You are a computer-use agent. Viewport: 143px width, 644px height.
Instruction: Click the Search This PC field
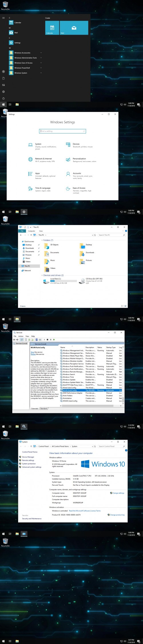coord(112,235)
